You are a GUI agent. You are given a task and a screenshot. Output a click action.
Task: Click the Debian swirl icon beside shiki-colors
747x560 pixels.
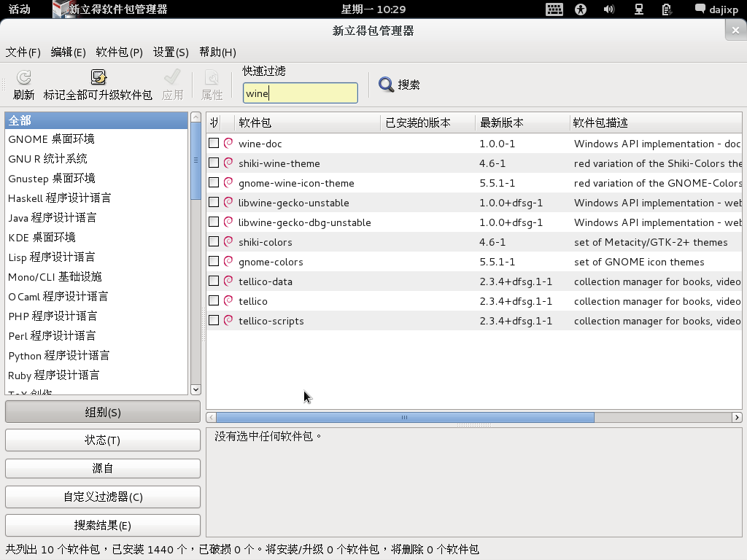pos(228,242)
